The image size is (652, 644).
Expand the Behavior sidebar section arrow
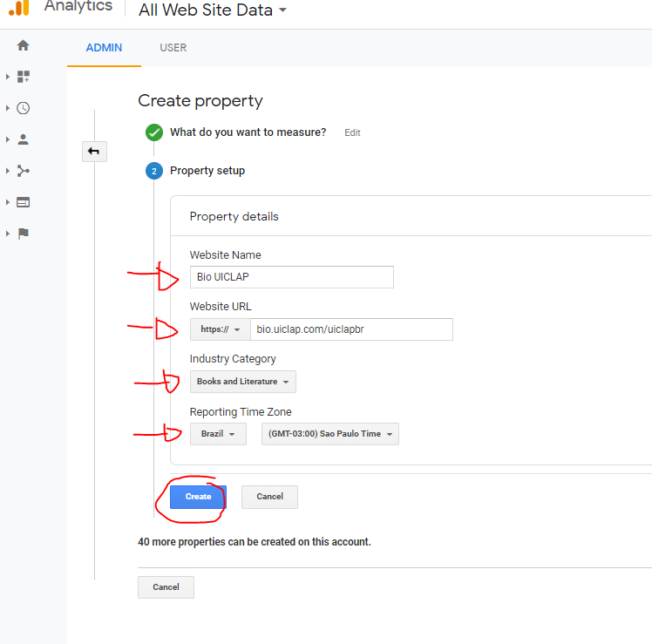pos(8,202)
